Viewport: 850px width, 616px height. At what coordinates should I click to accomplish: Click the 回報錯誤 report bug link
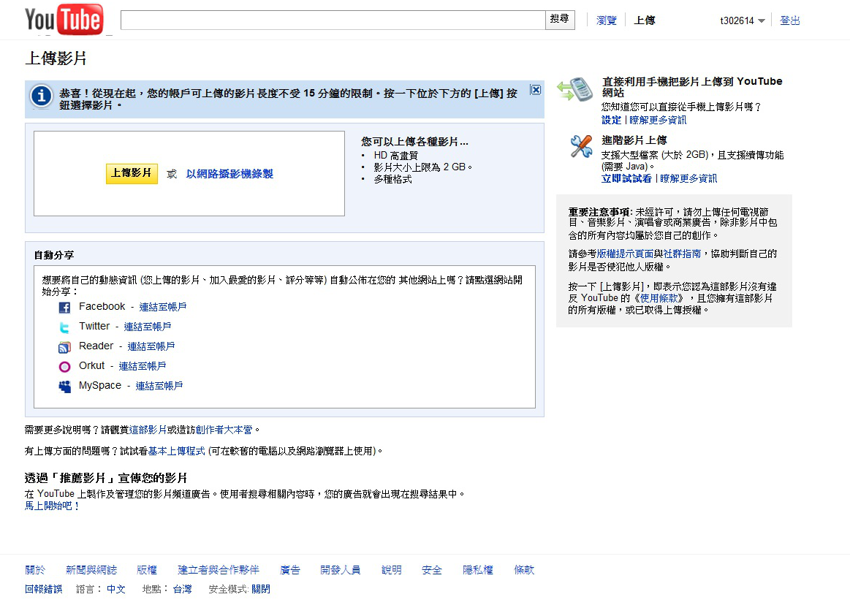pos(43,590)
